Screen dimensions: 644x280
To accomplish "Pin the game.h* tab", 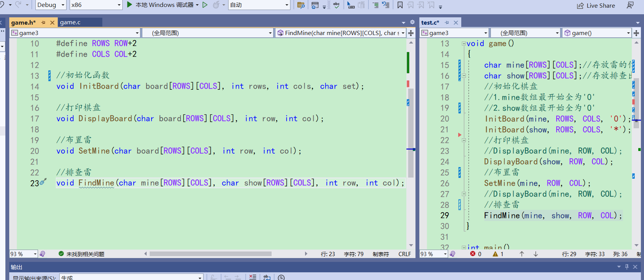I will click(43, 23).
